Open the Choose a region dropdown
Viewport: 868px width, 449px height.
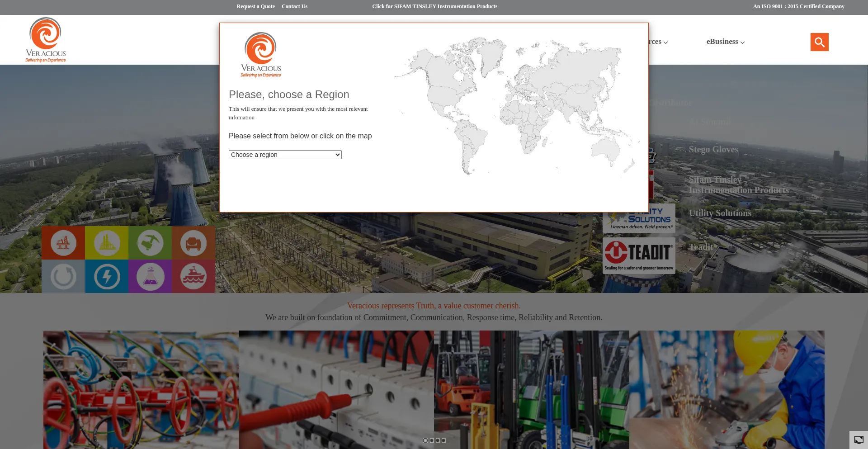(285, 155)
